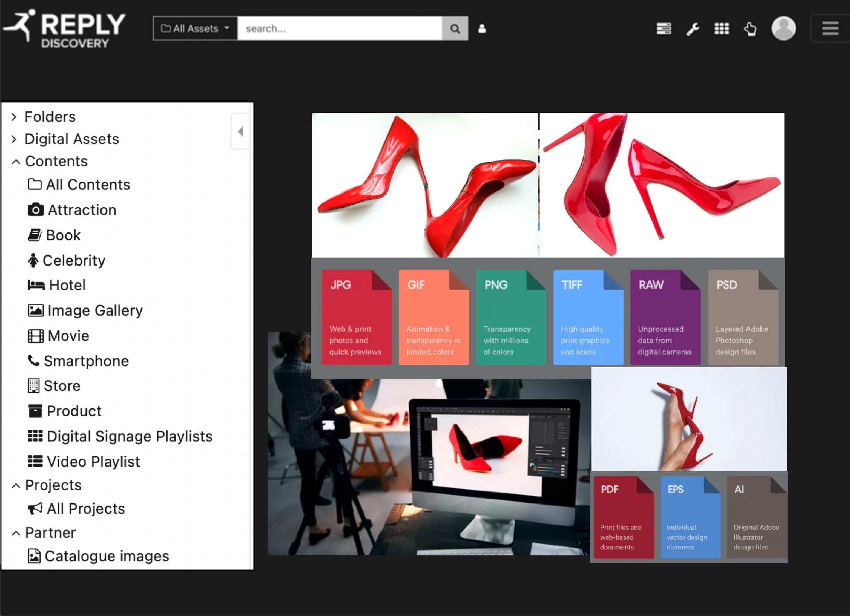This screenshot has width=850, height=616.
Task: Open the Attraction content type
Action: pyautogui.click(x=82, y=210)
